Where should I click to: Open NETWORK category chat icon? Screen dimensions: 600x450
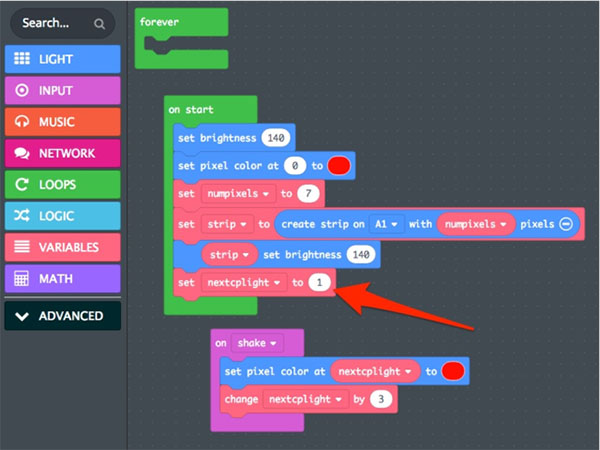pyautogui.click(x=21, y=153)
